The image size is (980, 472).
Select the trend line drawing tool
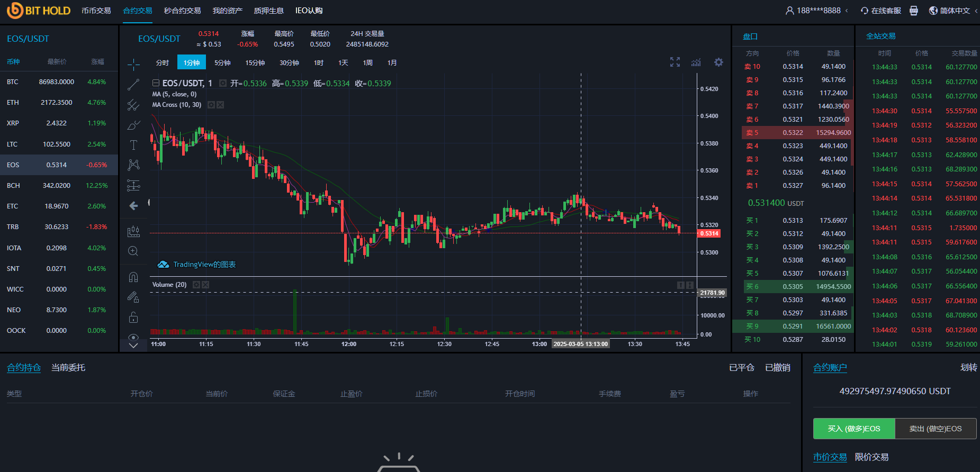point(133,85)
